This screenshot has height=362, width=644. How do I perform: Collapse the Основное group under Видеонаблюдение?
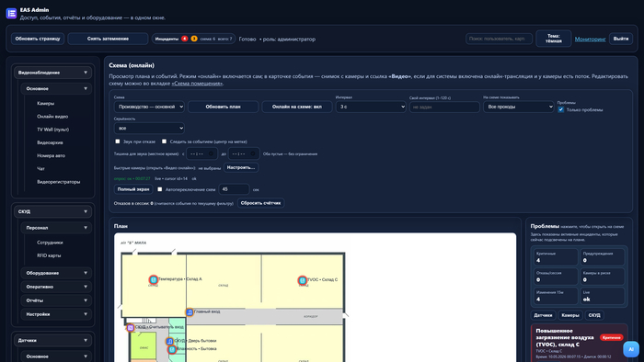[x=56, y=88]
